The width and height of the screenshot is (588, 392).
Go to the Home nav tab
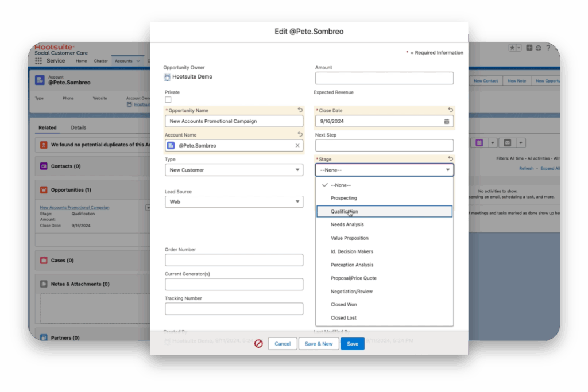coord(81,61)
